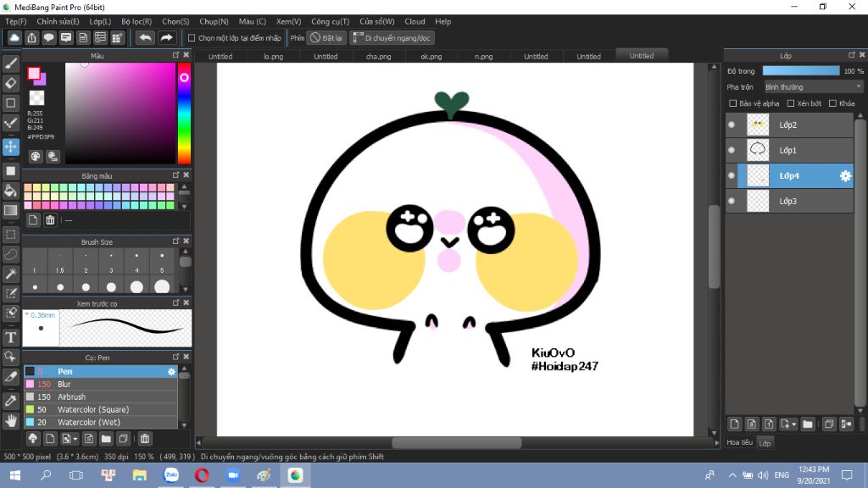The width and height of the screenshot is (868, 488).
Task: Open the Công cụ(T) menu
Action: (330, 21)
